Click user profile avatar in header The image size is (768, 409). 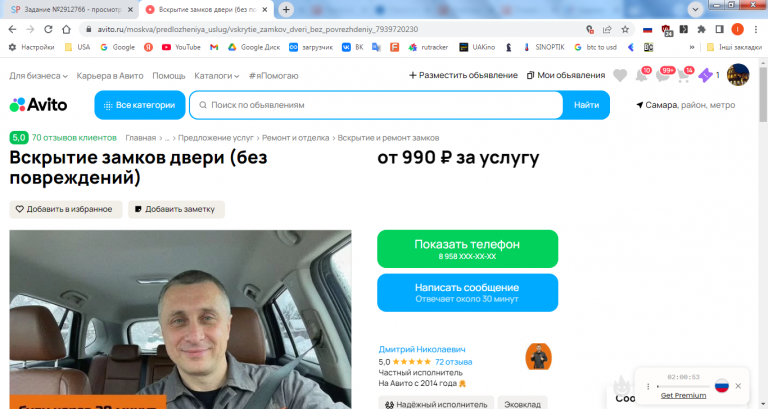click(x=738, y=75)
